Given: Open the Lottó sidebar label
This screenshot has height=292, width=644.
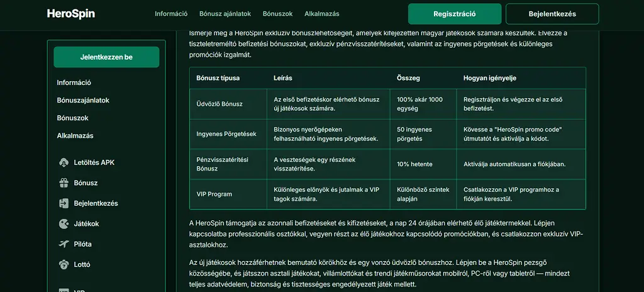Looking at the screenshot, I should click(82, 264).
